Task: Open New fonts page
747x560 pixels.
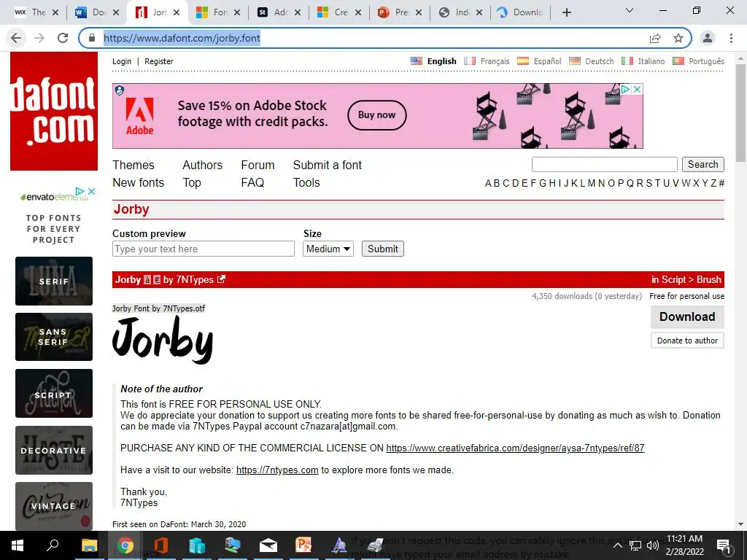Action: click(x=138, y=183)
